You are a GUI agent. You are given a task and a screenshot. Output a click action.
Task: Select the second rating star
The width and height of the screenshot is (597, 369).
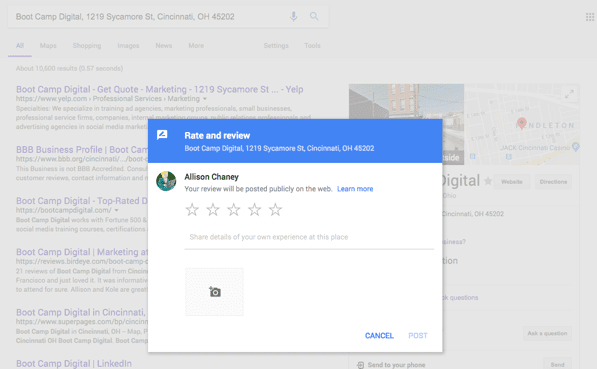213,209
